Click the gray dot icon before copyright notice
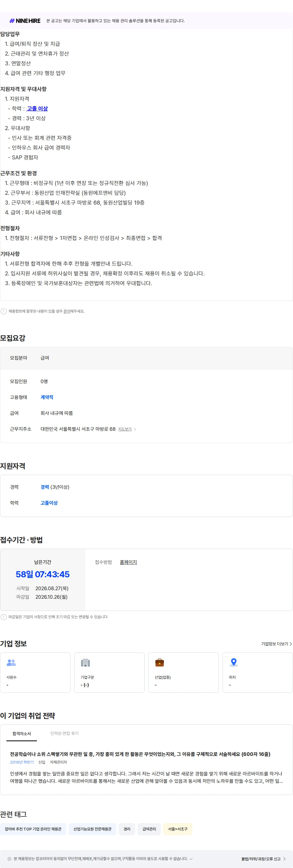The image size is (293, 868). [9, 859]
